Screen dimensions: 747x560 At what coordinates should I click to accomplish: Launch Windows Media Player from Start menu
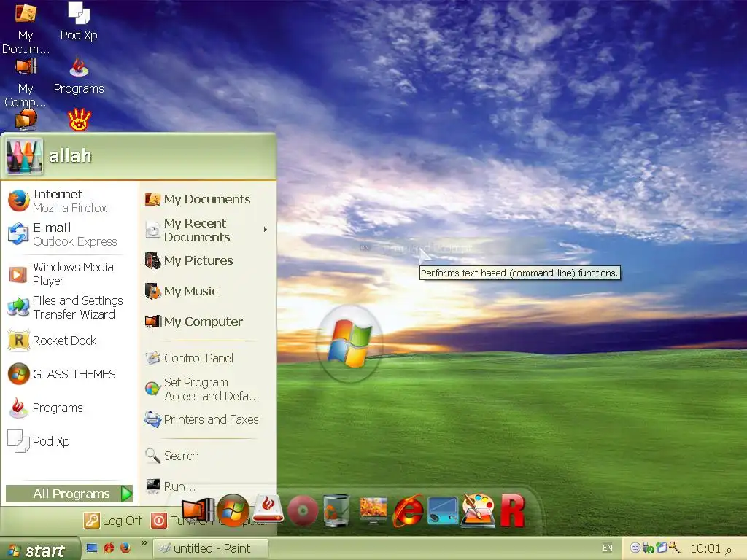[69, 274]
